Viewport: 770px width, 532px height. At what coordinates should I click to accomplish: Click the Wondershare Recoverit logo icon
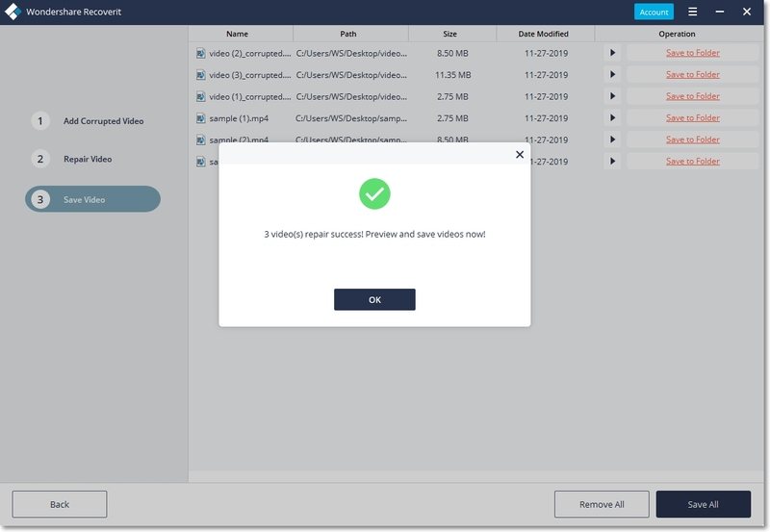point(13,12)
